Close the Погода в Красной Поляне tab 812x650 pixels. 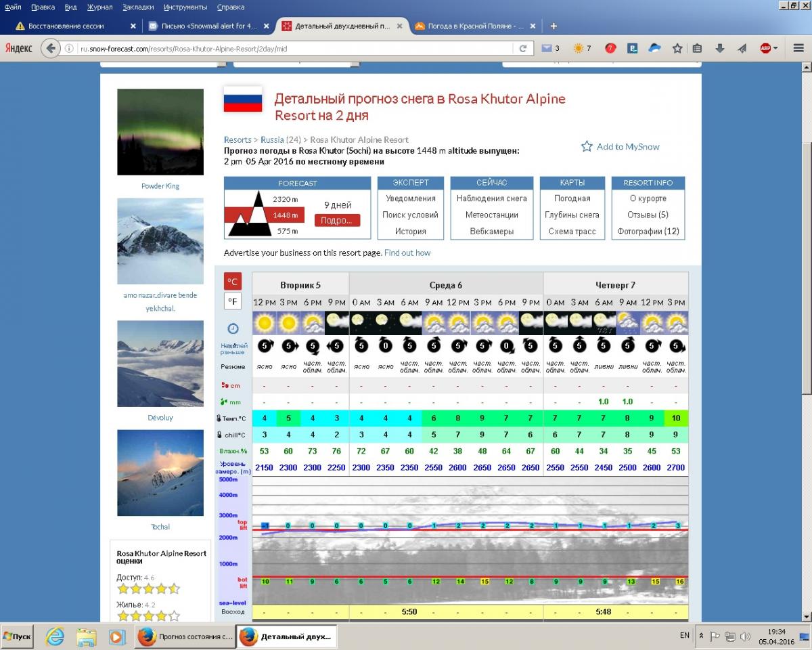pyautogui.click(x=533, y=26)
